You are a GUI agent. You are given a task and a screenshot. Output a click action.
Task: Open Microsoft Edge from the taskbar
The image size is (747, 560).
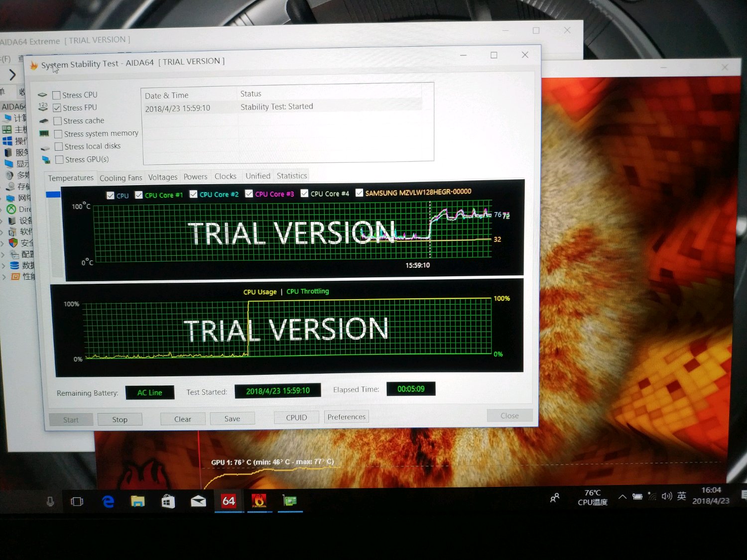click(x=108, y=501)
